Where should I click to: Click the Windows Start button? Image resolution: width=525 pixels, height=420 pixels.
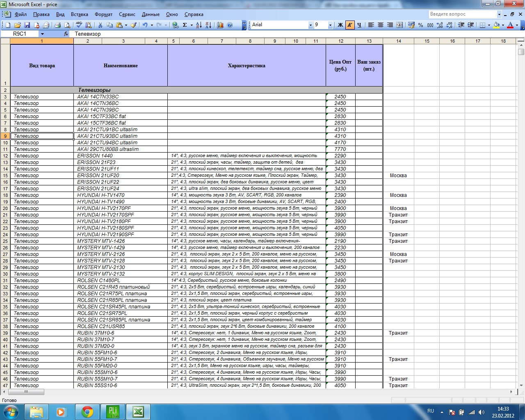11,412
